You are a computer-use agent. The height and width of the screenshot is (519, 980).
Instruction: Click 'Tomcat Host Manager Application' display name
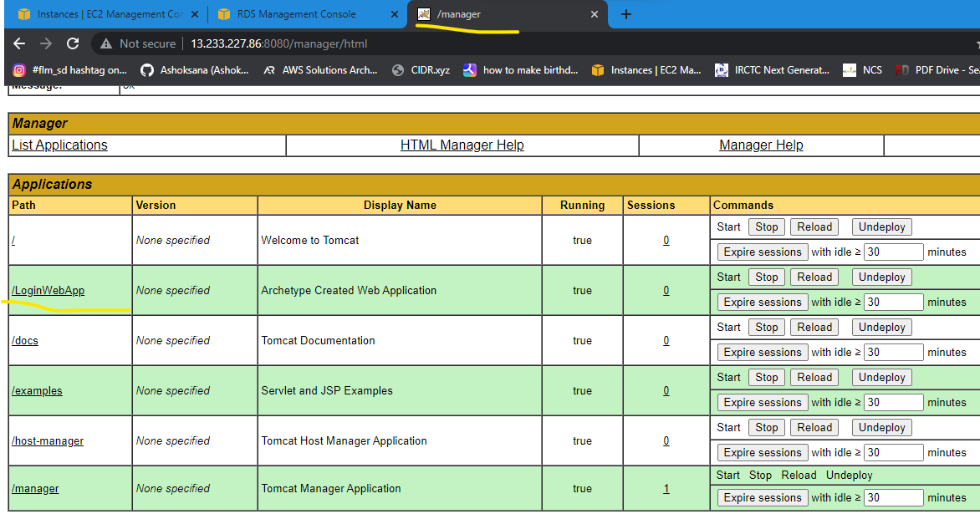point(345,441)
